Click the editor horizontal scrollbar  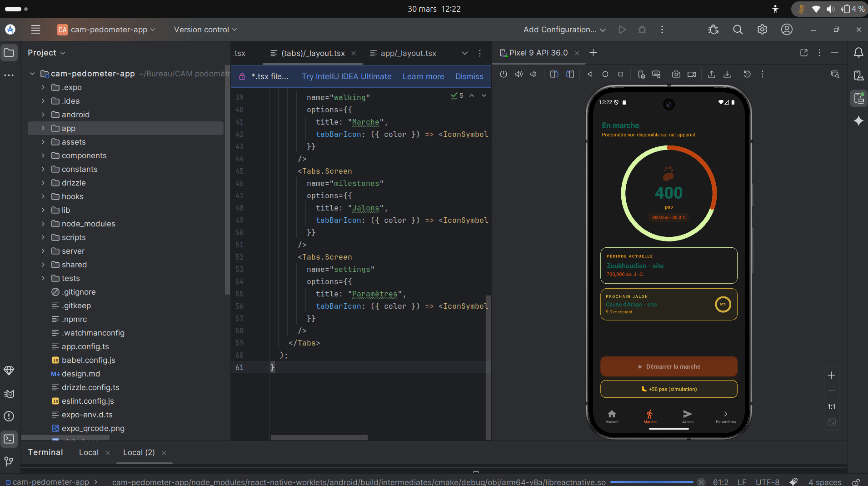[319, 437]
